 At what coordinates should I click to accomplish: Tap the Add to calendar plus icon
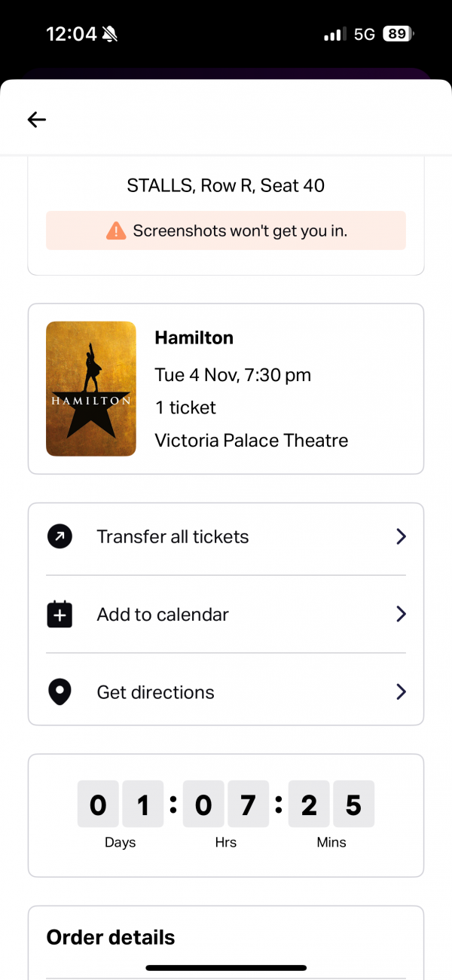[60, 615]
